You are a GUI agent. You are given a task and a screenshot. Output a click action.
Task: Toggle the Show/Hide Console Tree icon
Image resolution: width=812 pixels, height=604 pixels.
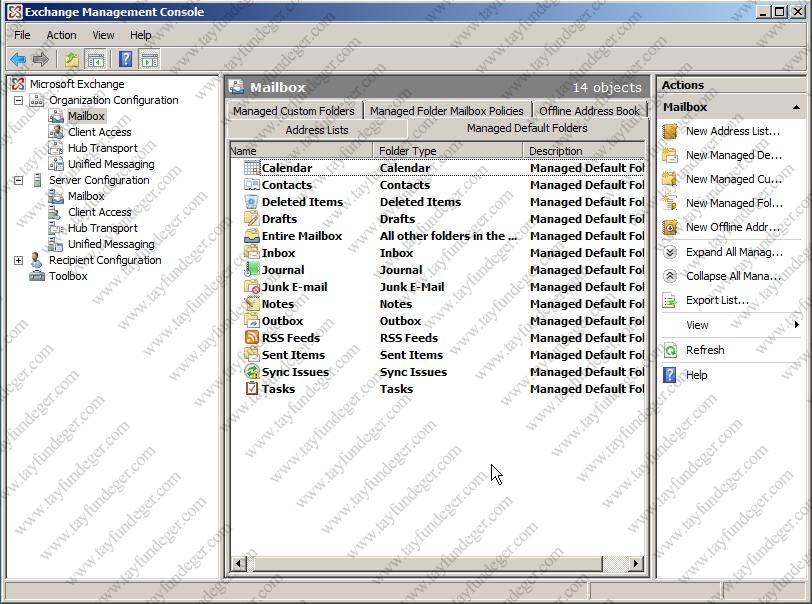96,60
